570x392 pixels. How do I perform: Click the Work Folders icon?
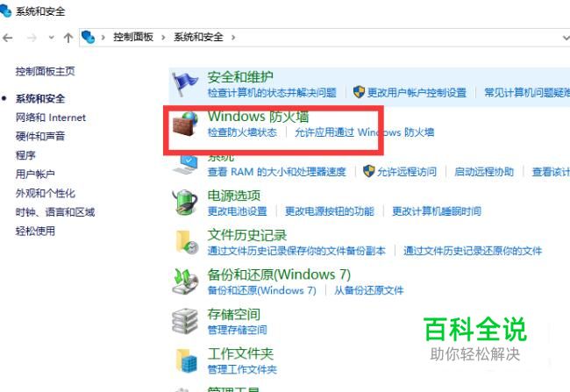(187, 360)
